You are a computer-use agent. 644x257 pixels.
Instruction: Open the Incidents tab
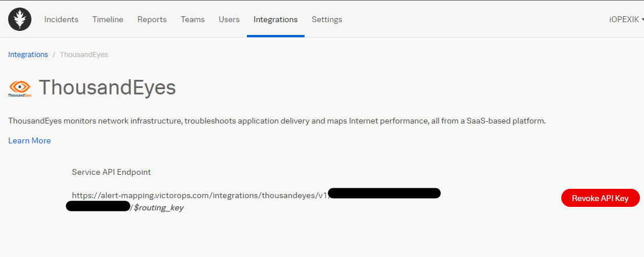click(x=61, y=19)
